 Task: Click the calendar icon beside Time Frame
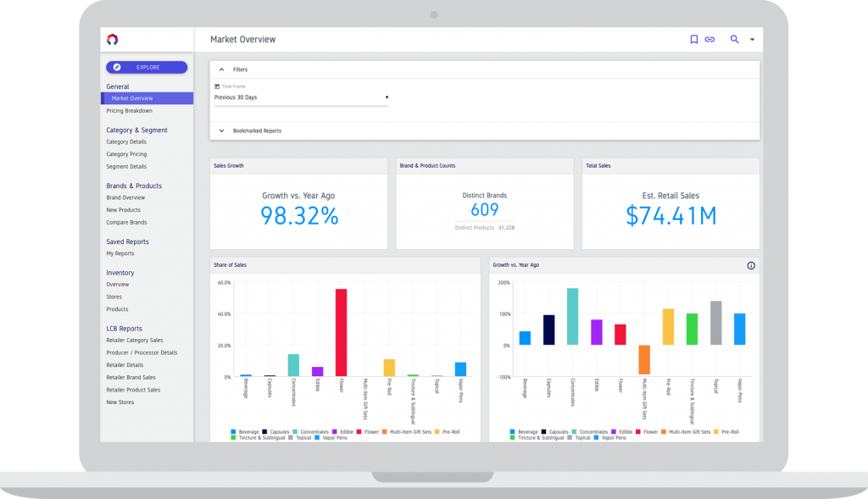tap(217, 86)
